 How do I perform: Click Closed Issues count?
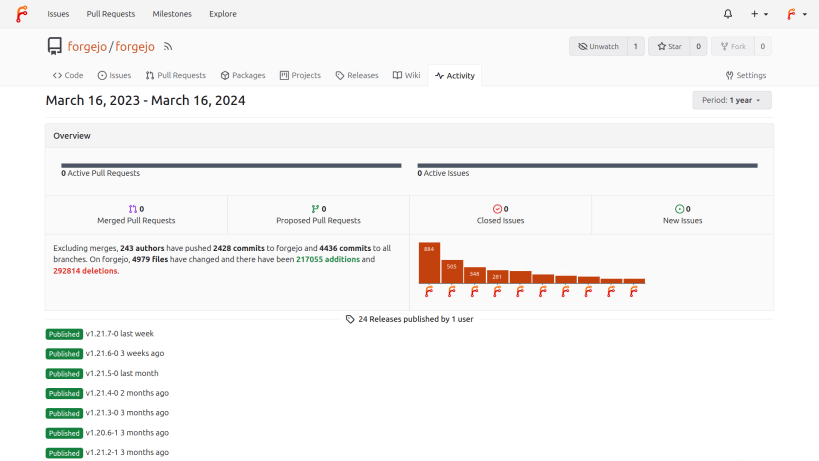[506, 209]
